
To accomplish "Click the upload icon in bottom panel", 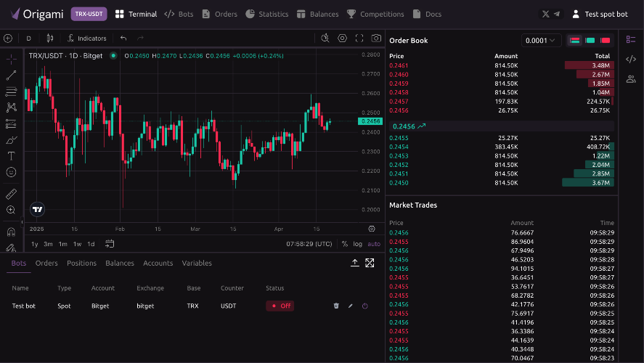I will pos(355,263).
